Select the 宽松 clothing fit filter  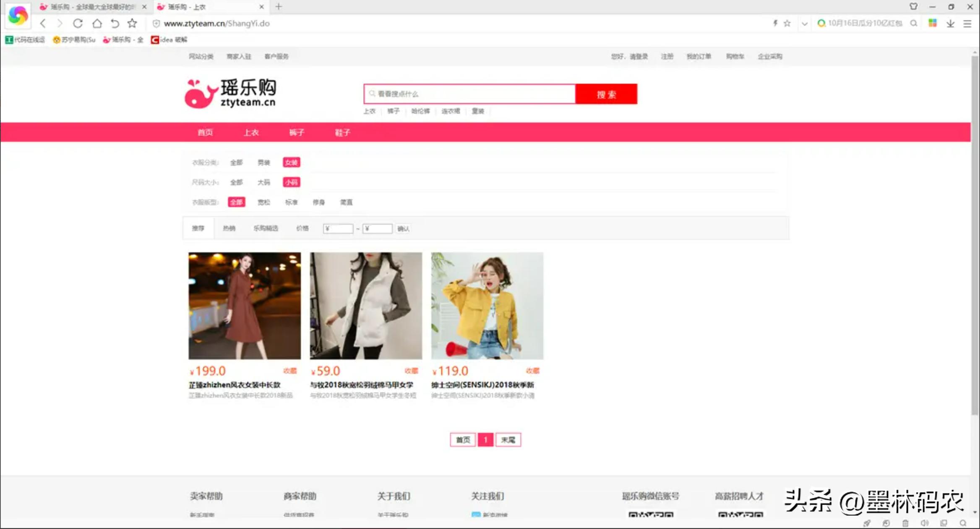tap(264, 202)
